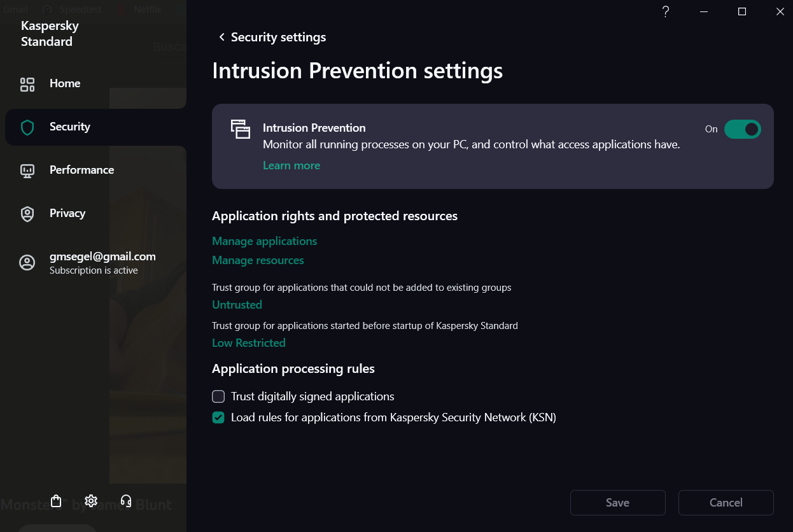Open the Low Restricted trust group selector

248,343
